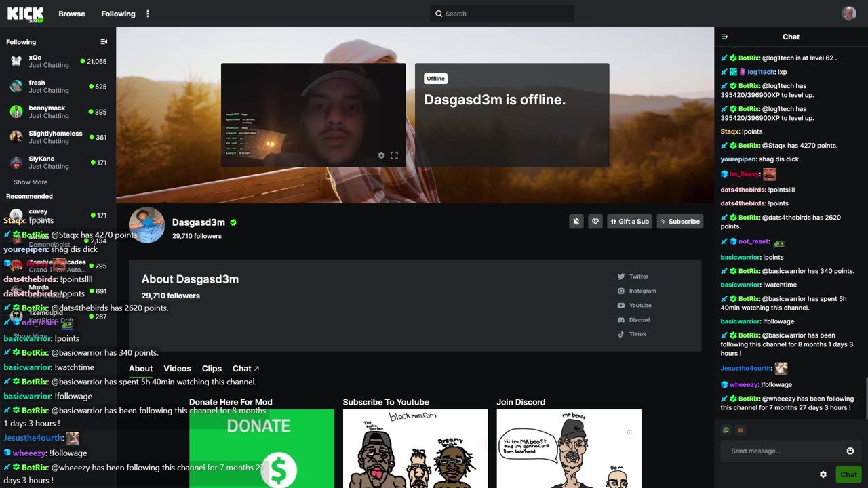Click SlyKane channel avatar in sidebar
This screenshot has width=868, height=488.
coord(16,162)
